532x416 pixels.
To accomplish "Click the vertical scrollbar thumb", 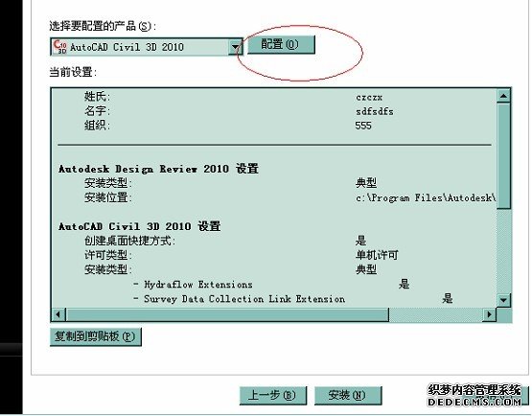I will (503, 155).
